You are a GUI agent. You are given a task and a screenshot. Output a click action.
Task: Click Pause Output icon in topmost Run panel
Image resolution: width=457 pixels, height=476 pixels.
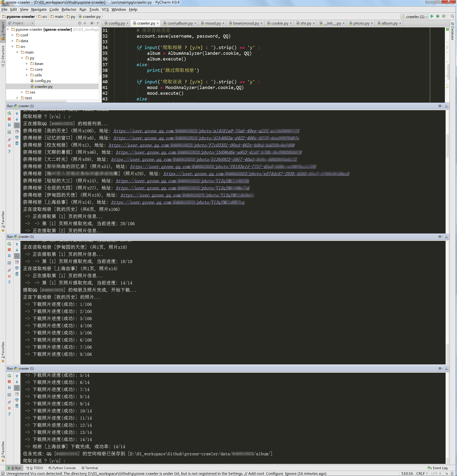pos(9,125)
